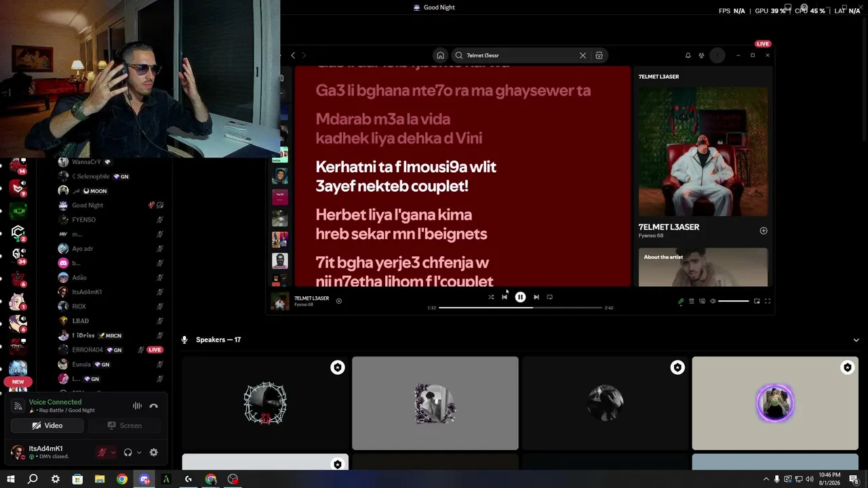
Task: Adjust the Spotify volume slider
Action: [x=733, y=301]
